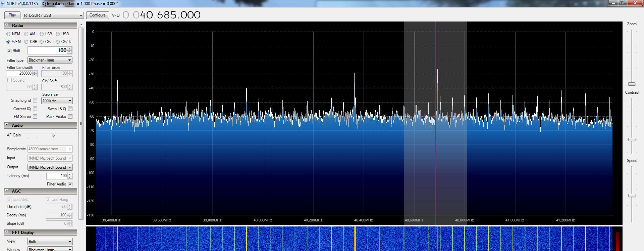
Task: Open the FFT View Both dropdown
Action: [50, 242]
